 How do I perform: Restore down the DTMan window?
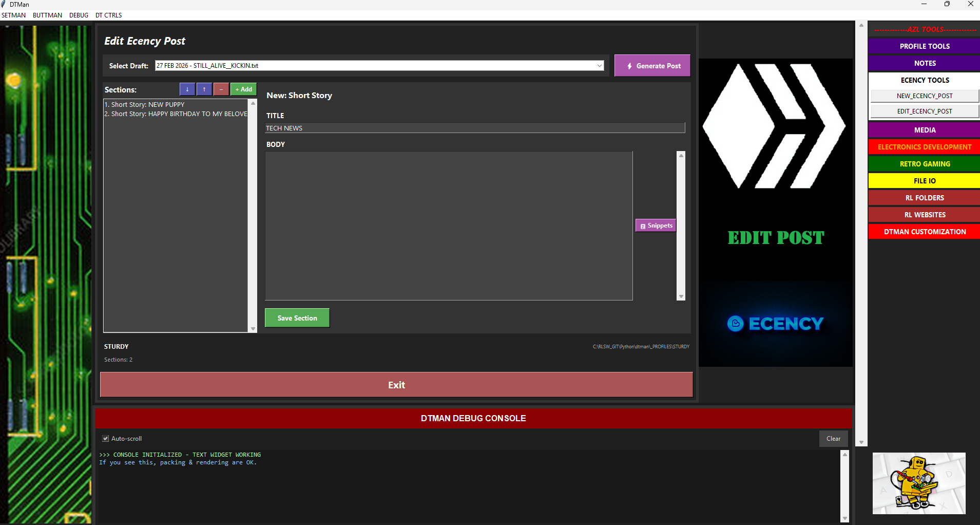point(947,4)
